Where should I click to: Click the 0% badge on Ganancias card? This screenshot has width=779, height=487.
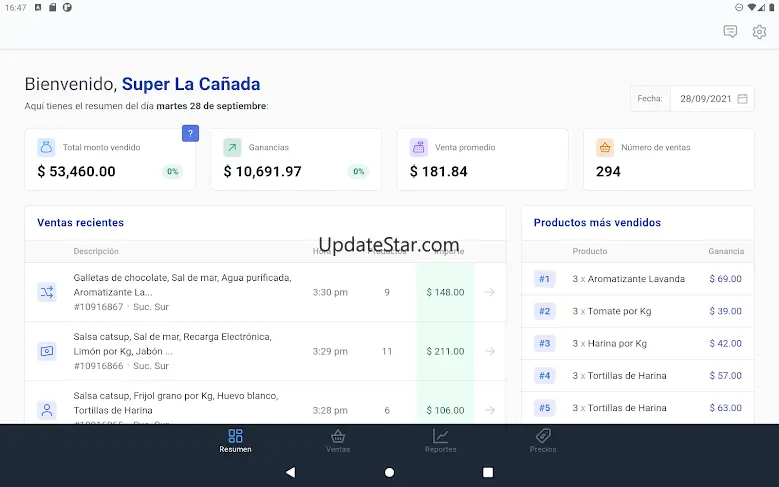(x=359, y=171)
